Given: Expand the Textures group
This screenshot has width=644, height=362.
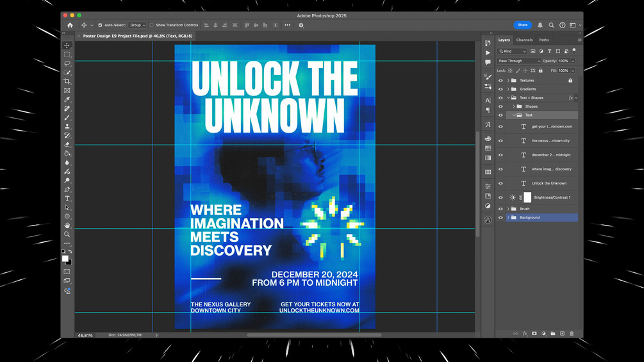Looking at the screenshot, I should click(x=508, y=81).
